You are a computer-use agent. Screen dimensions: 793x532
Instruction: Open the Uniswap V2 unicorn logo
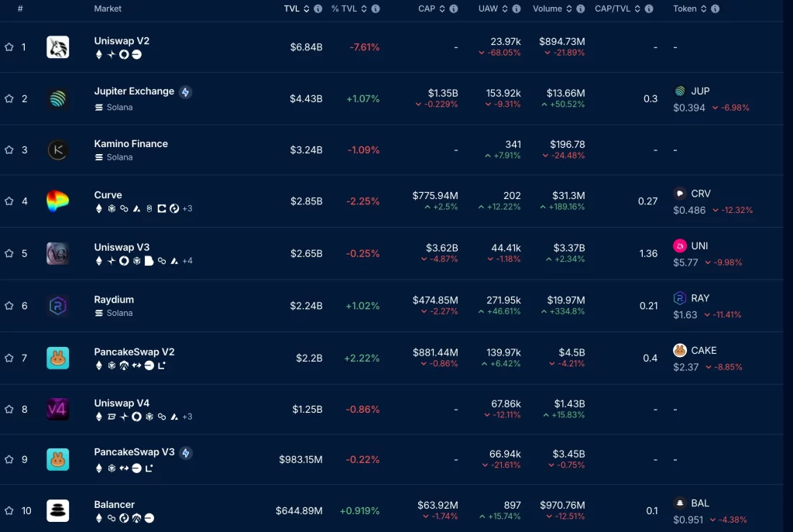[57, 47]
